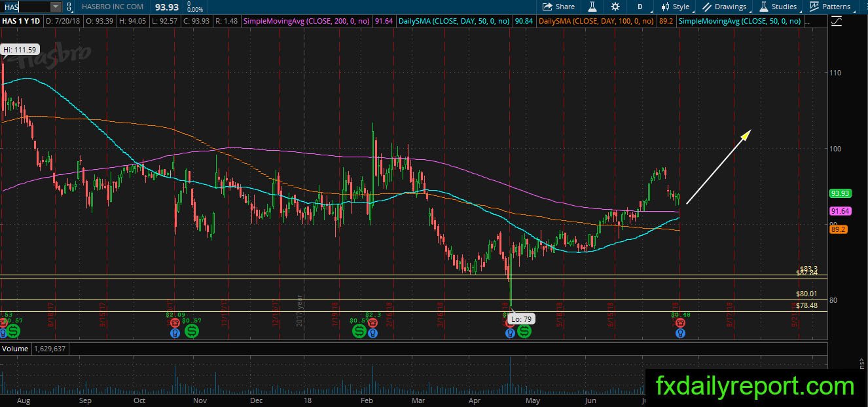Click the symbol link icon beside the selector
Image resolution: width=868 pixels, height=407 pixels.
pyautogui.click(x=70, y=7)
